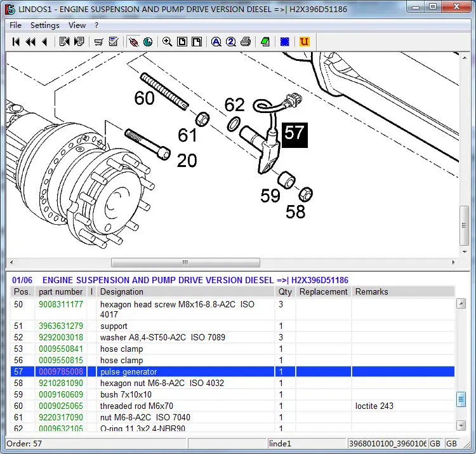
Task: Toggle the red chain link icon
Action: (133, 42)
